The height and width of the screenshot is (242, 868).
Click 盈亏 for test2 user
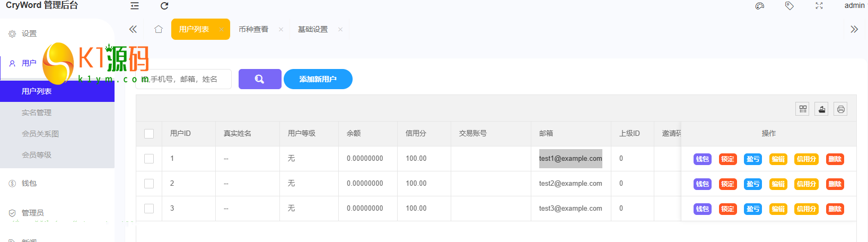point(753,184)
